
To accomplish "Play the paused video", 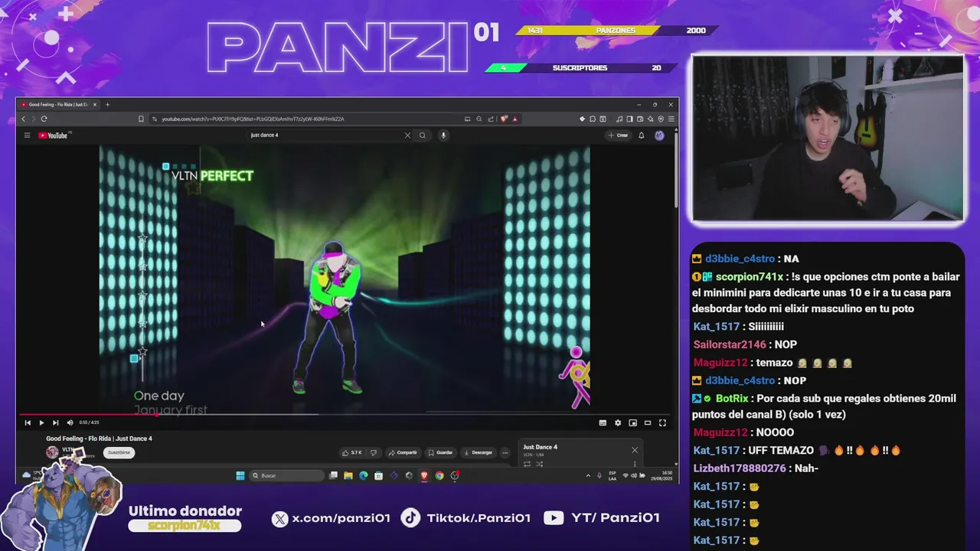I will [41, 422].
